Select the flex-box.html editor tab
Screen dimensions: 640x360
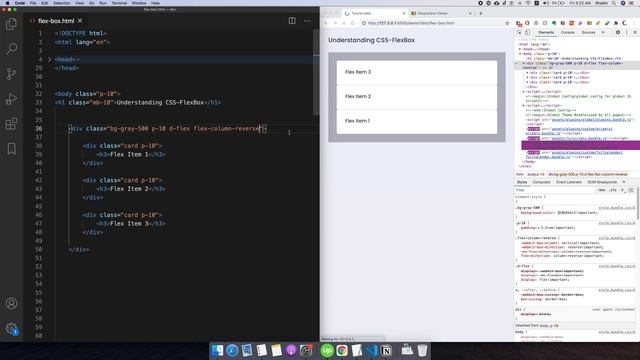point(56,21)
